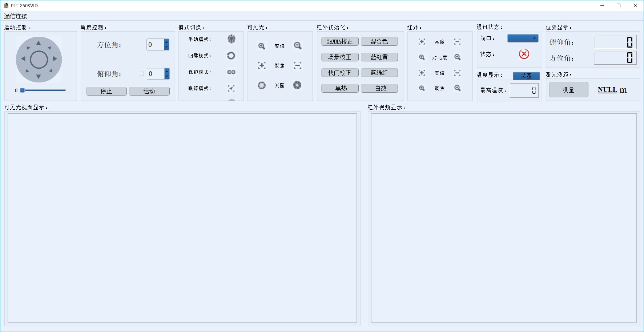
Task: Zoom out visible light 变倍 magnifier minus
Action: (298, 46)
